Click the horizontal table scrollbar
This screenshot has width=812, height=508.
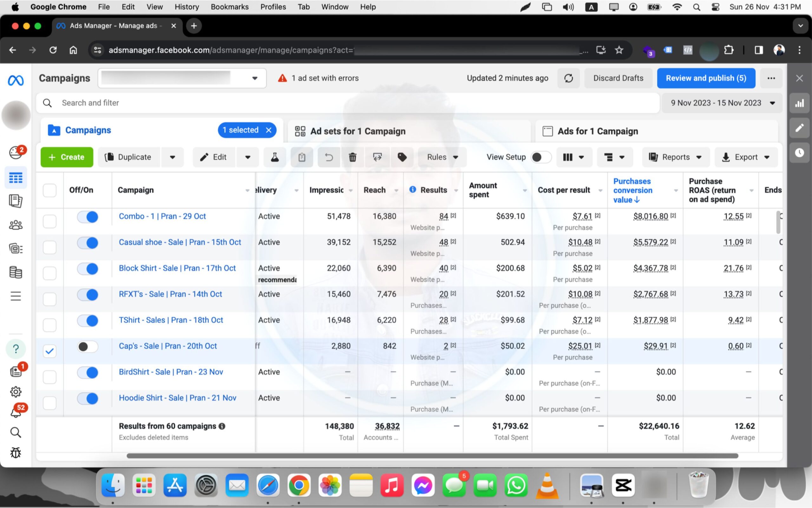pyautogui.click(x=432, y=456)
